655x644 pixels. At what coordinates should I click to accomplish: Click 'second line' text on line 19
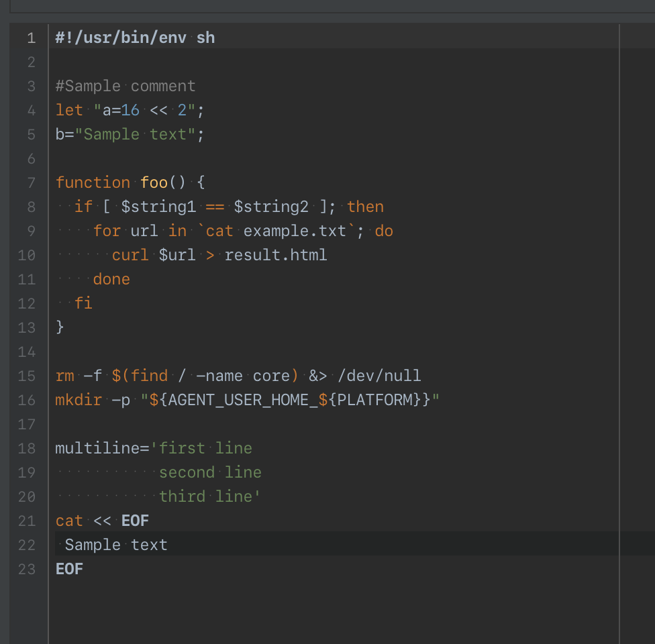(210, 473)
